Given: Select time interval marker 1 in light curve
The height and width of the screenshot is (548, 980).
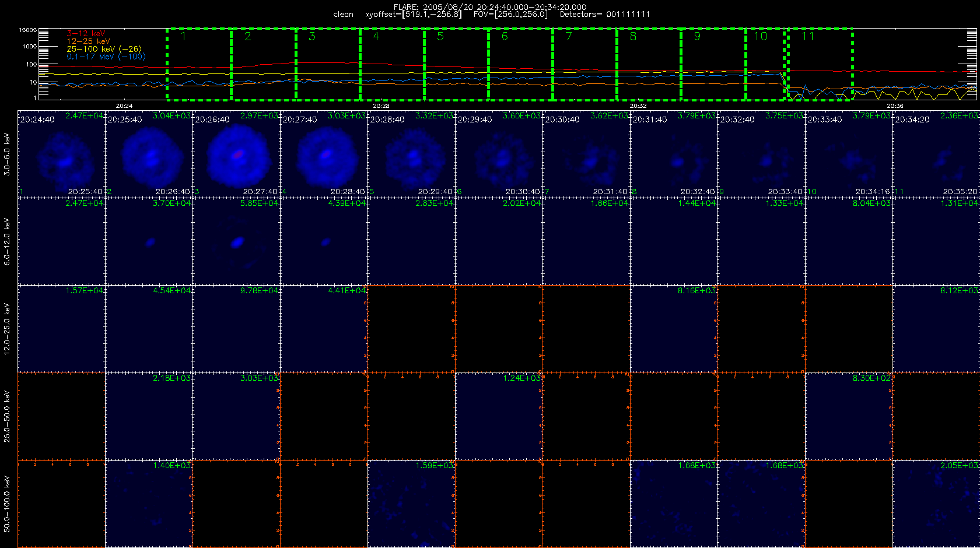Looking at the screenshot, I should click(x=183, y=36).
